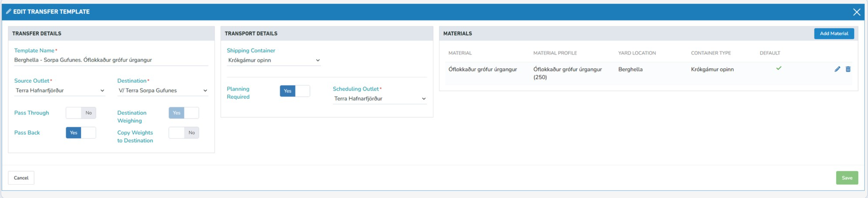Viewport: 868px width, 198px height.
Task: Toggle the Destination Weighing switch
Action: coord(184,113)
